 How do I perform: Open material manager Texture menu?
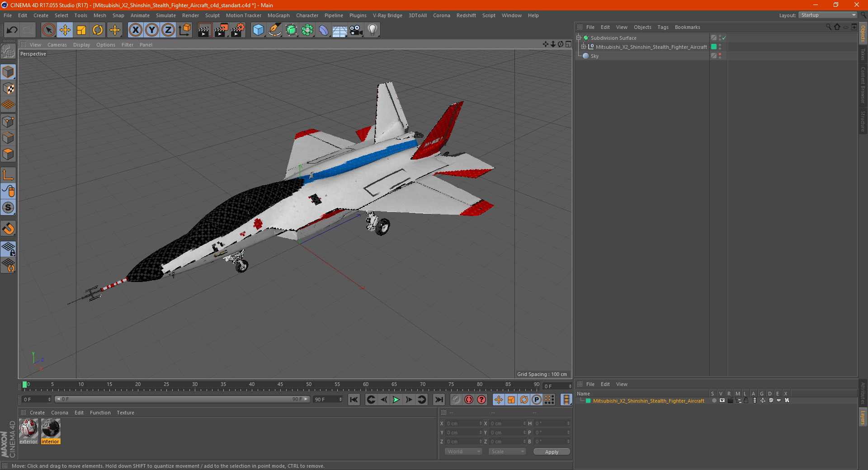[126, 413]
